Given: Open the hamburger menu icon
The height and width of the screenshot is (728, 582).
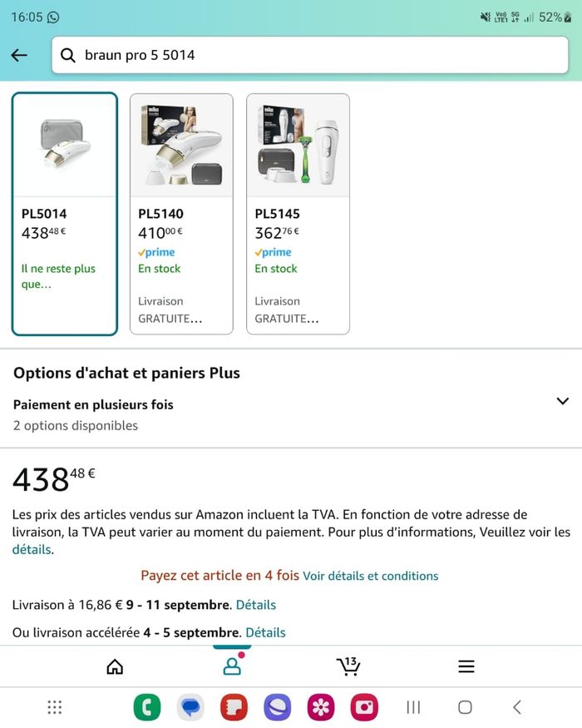Looking at the screenshot, I should [466, 666].
